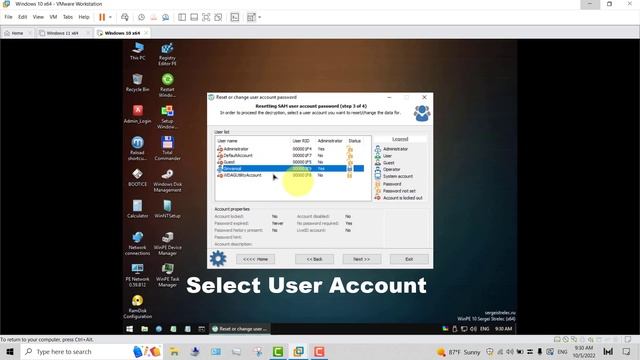This screenshot has width=640, height=360.
Task: Expand the view options dropdown arrow in toolbar
Action: 260,17
